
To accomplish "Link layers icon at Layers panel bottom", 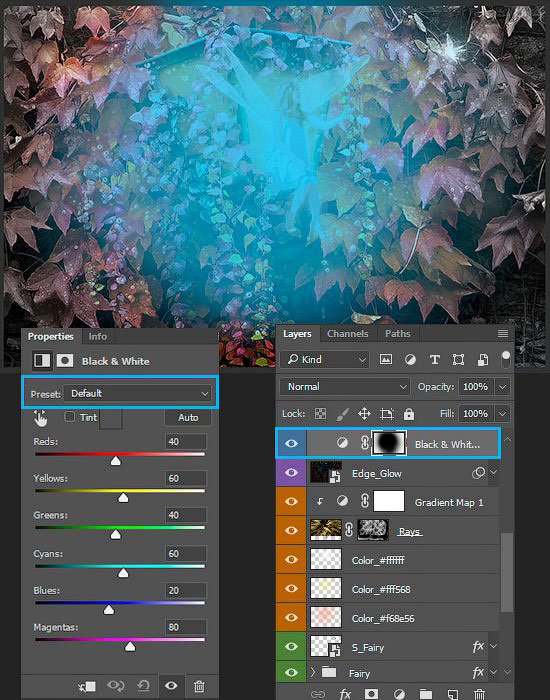I will (x=318, y=694).
